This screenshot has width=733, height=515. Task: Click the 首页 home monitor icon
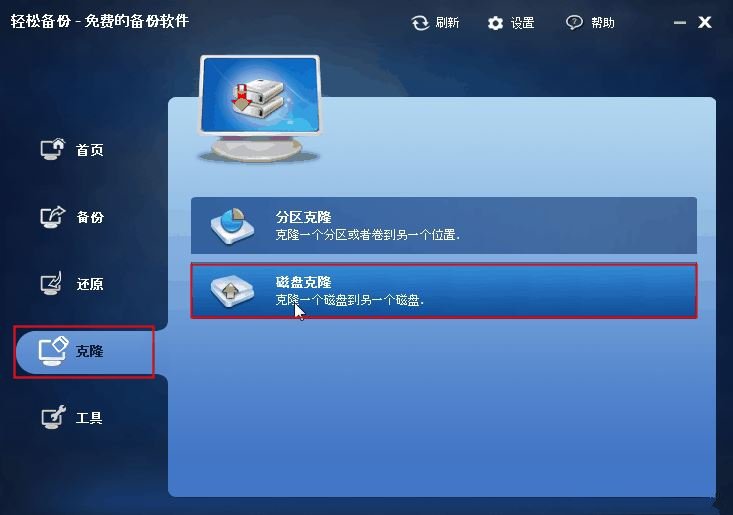pyautogui.click(x=52, y=149)
